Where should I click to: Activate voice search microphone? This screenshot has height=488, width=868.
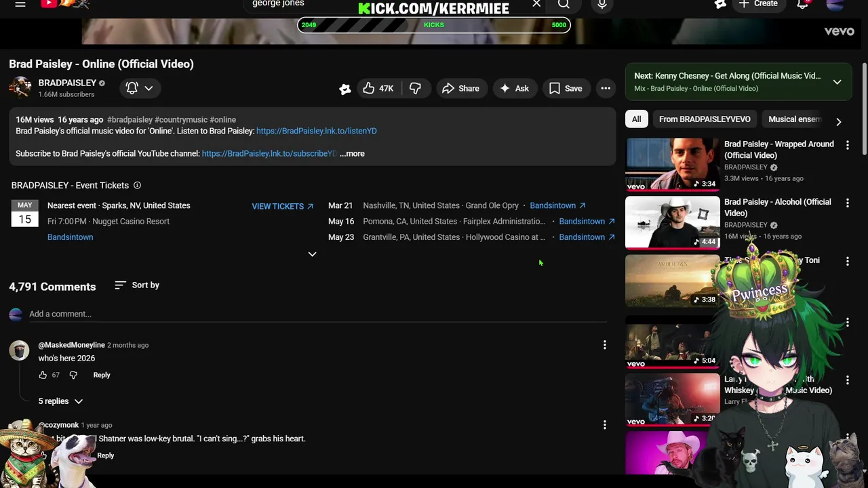coord(602,5)
